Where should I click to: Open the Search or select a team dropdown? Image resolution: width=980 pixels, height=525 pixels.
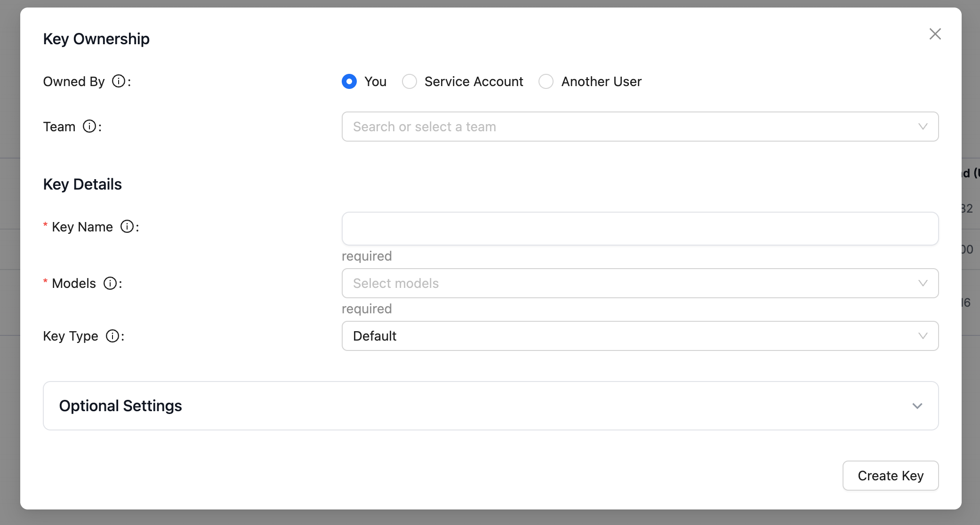[612, 127]
